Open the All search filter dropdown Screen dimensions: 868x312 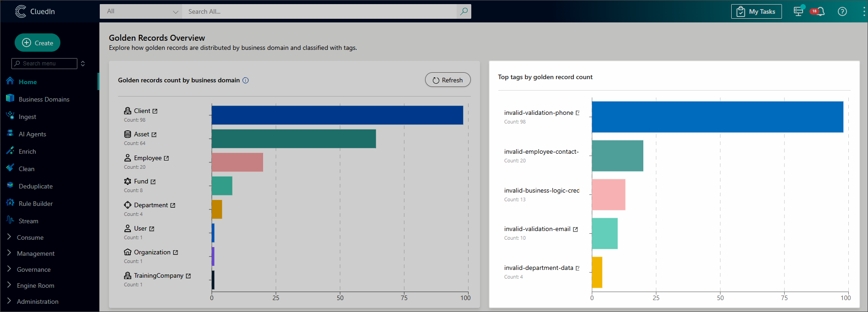[x=141, y=11]
